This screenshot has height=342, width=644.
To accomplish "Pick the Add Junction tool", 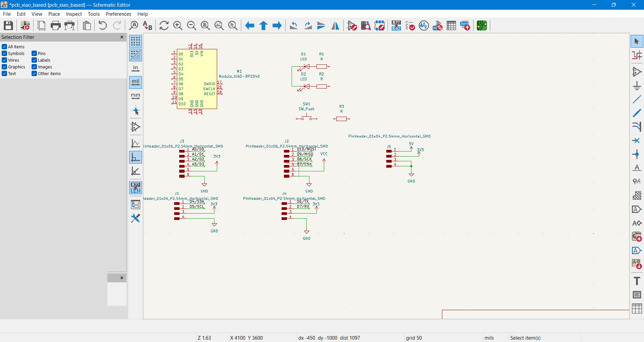I will click(637, 154).
